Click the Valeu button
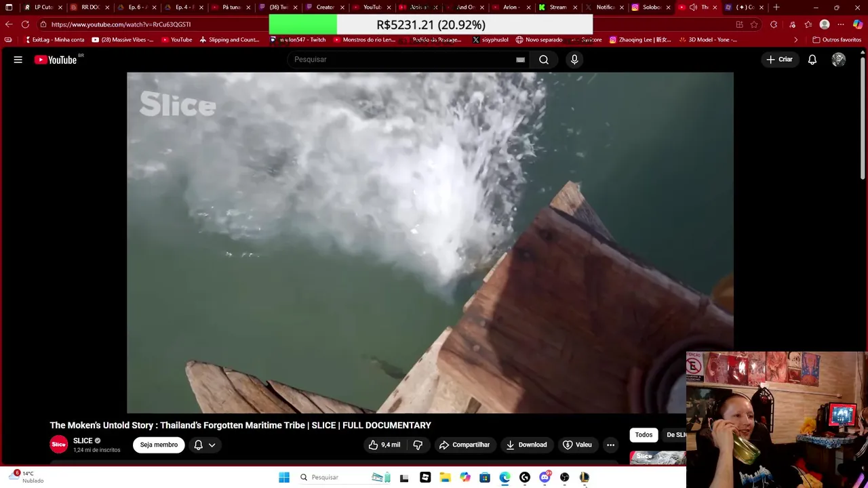The width and height of the screenshot is (868, 488). [578, 445]
